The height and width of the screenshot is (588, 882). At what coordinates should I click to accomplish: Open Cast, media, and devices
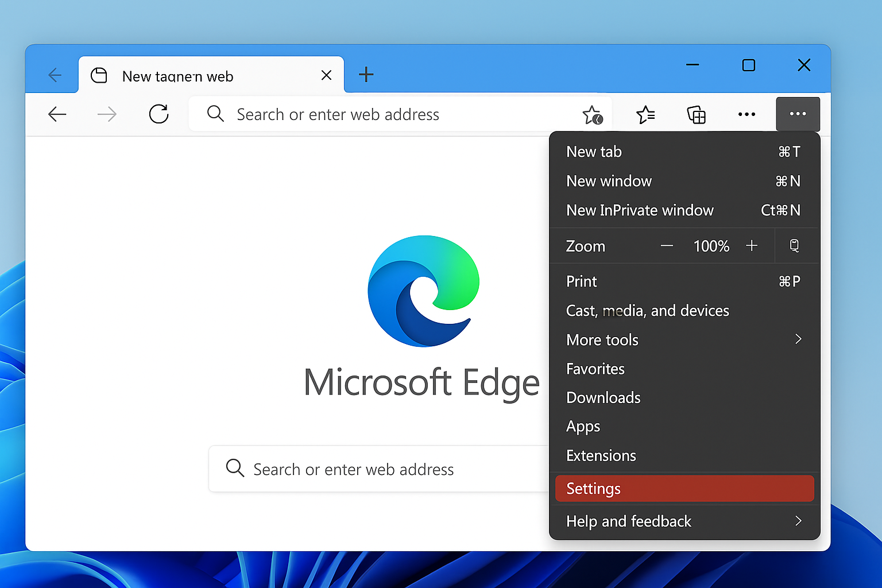click(648, 311)
